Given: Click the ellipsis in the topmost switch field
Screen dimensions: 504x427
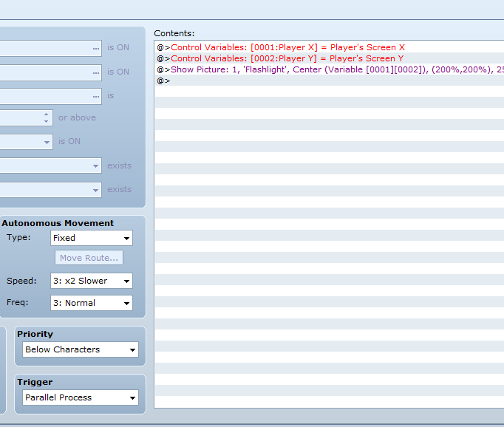Looking at the screenshot, I should (x=95, y=48).
